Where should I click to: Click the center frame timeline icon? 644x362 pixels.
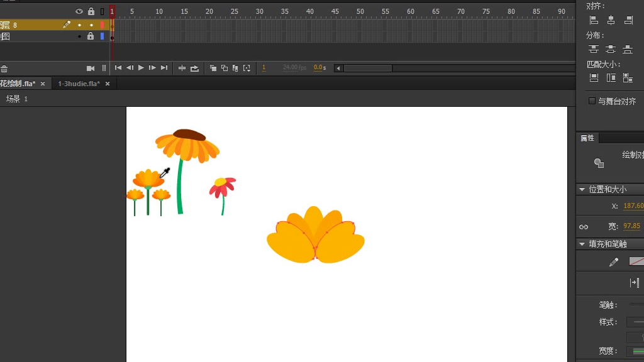182,68
